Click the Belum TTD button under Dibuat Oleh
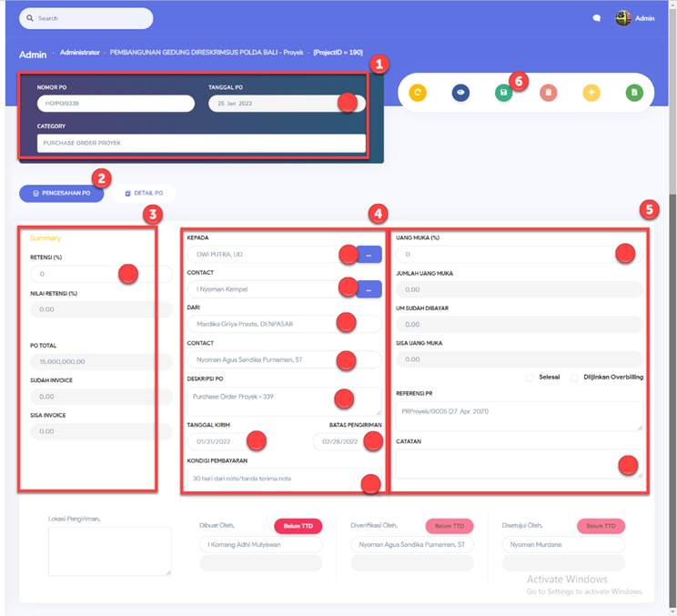Screen dimensions: 677x616 (x=298, y=526)
